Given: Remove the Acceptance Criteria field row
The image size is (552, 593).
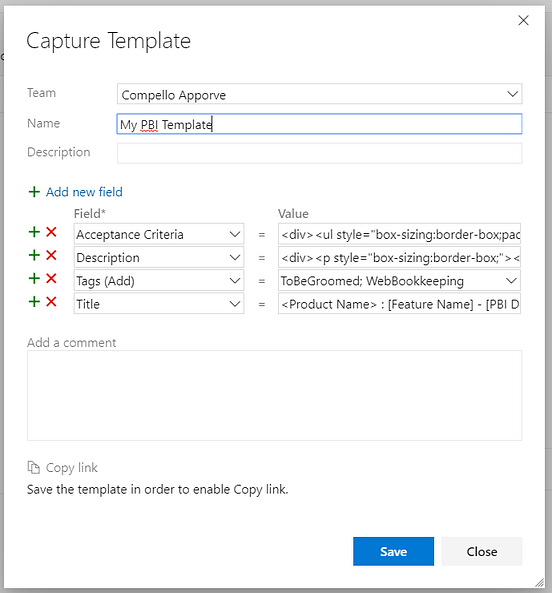Looking at the screenshot, I should [x=51, y=232].
